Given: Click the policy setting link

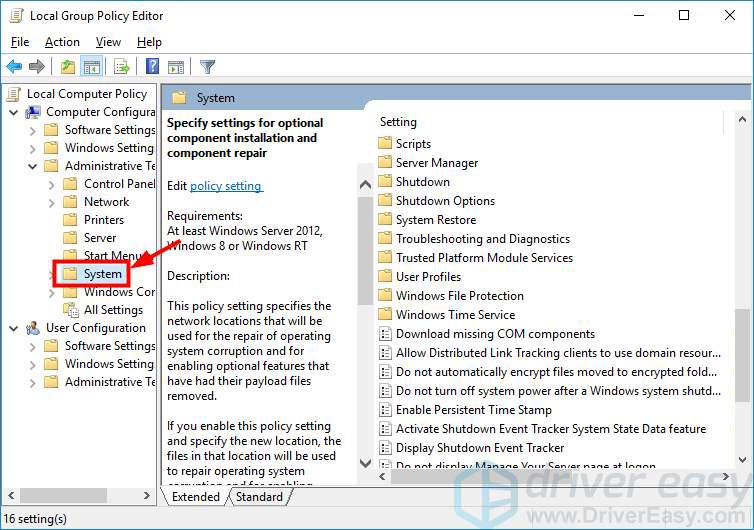Looking at the screenshot, I should click(226, 186).
